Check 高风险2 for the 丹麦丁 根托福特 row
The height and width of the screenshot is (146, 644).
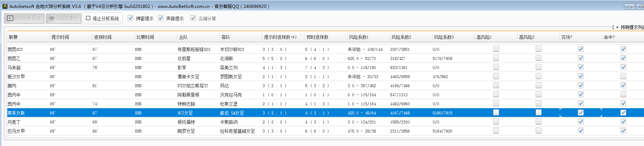tap(539, 122)
